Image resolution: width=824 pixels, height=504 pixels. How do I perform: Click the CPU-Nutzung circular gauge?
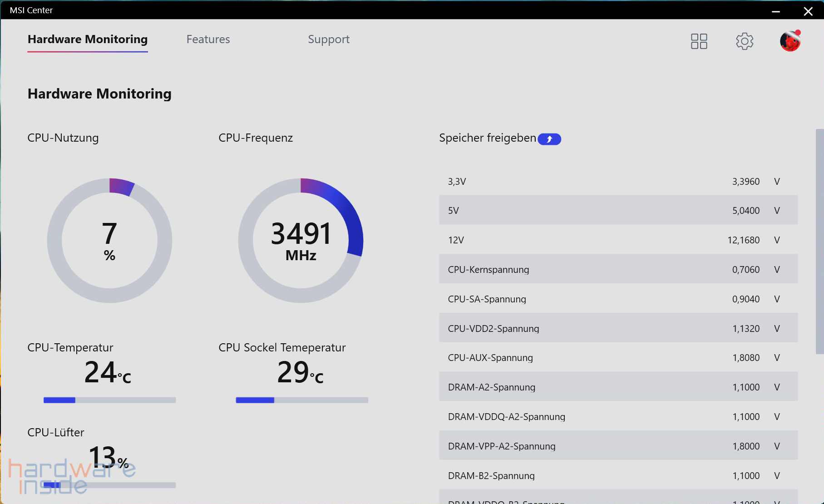click(109, 240)
